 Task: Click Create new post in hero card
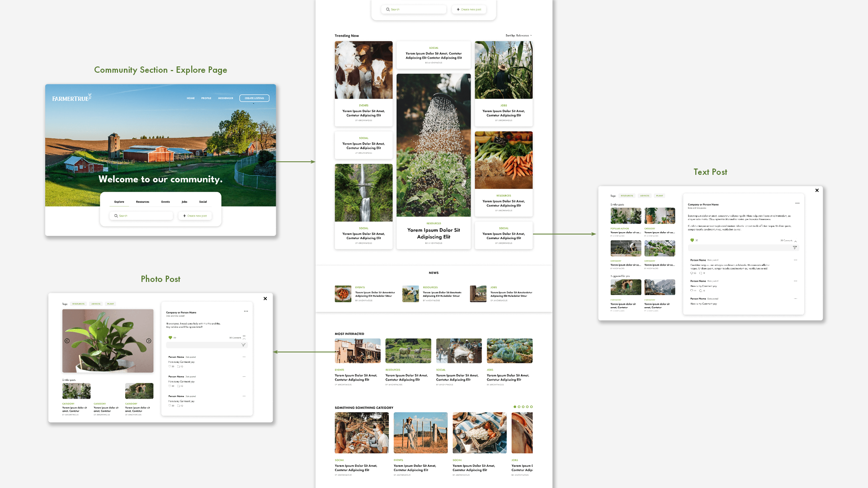(195, 216)
